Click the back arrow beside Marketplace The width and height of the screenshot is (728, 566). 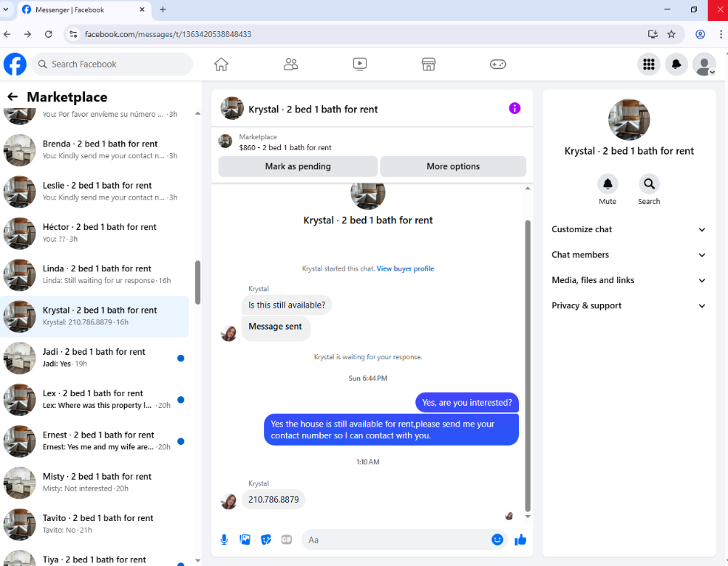(x=12, y=97)
